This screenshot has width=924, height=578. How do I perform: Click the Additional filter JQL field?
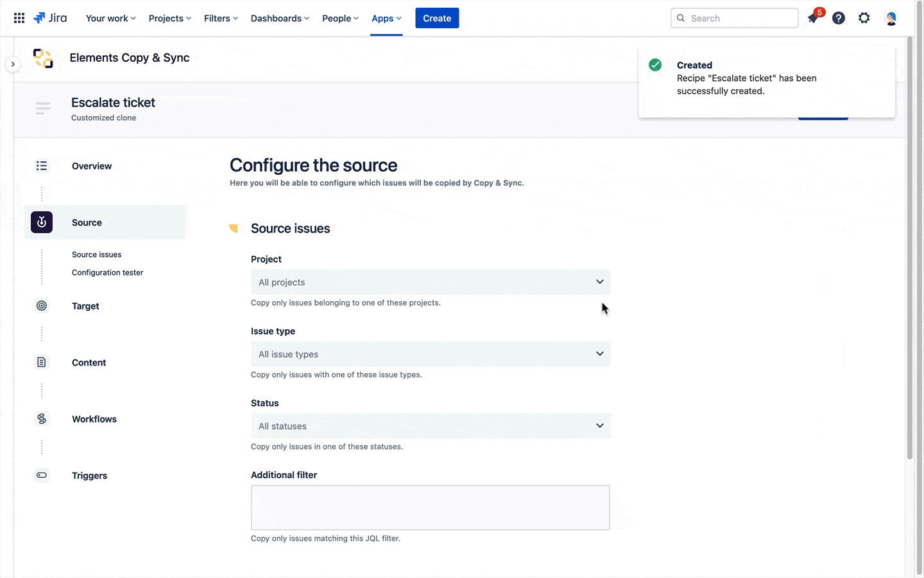(430, 507)
